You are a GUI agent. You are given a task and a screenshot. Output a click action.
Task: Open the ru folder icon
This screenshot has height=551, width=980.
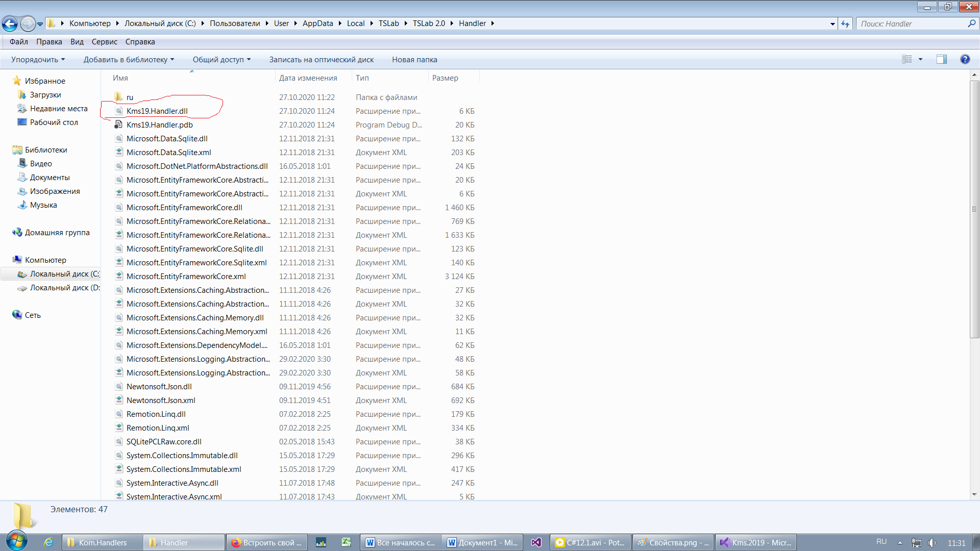pos(118,97)
